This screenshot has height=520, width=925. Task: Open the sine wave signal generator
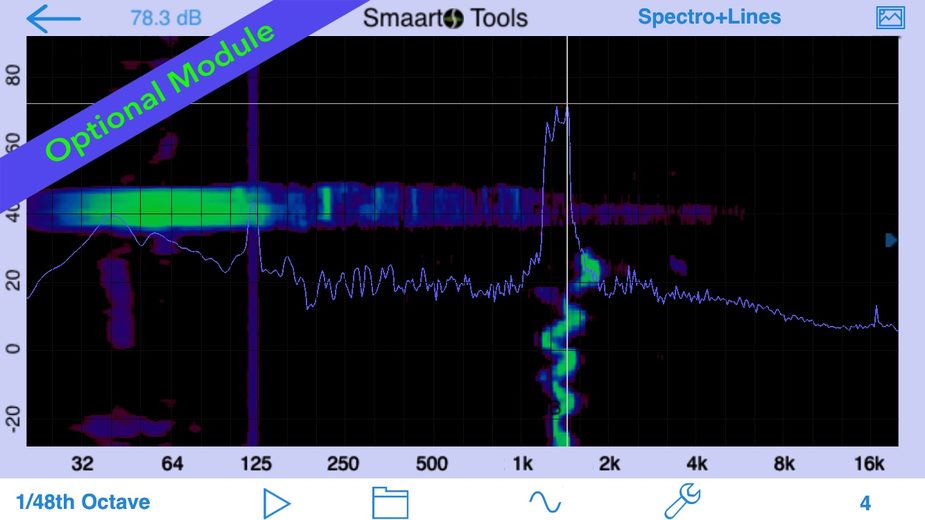[x=544, y=502]
